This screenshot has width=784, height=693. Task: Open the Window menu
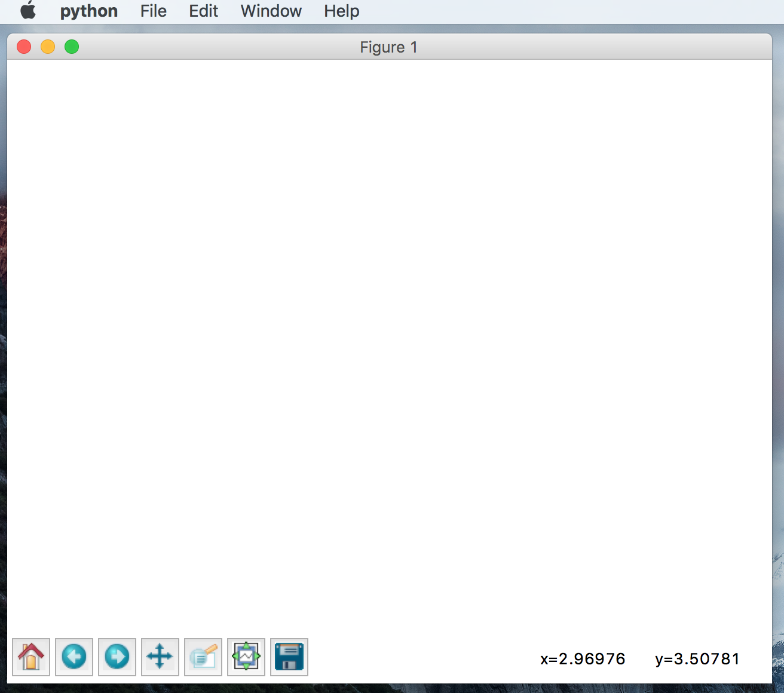[271, 10]
